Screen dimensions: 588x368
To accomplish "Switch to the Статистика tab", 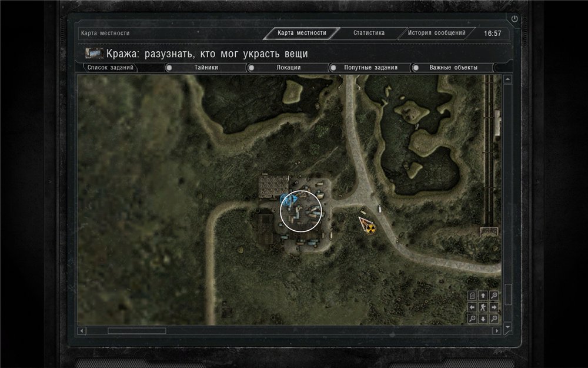I will click(369, 33).
